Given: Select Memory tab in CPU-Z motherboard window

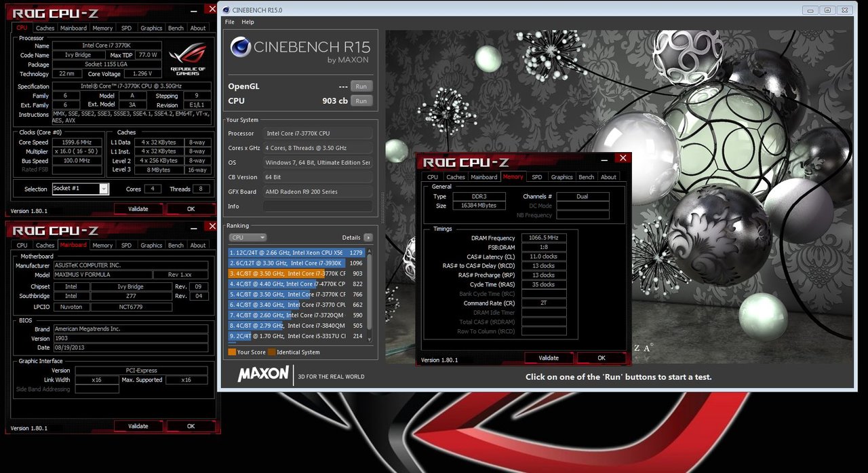Looking at the screenshot, I should (x=102, y=245).
